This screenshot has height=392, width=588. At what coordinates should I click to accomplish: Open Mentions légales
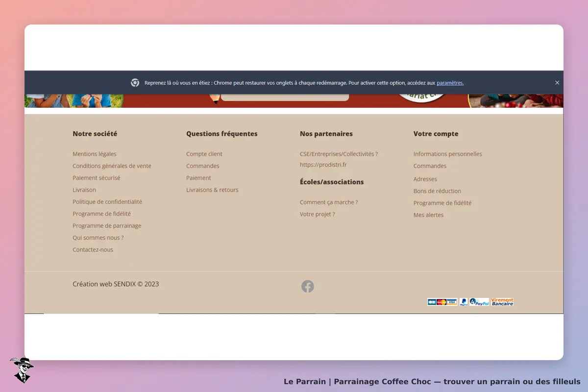pyautogui.click(x=95, y=154)
